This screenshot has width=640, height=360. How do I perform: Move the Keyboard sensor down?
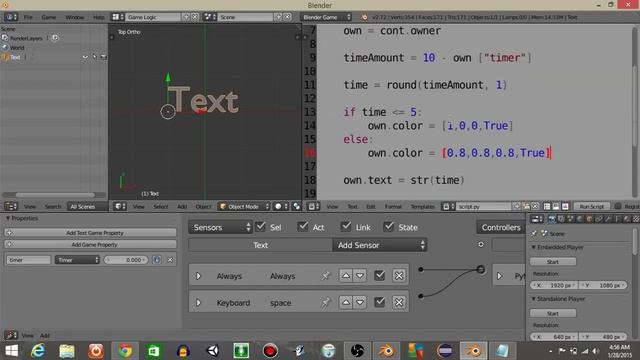point(360,302)
